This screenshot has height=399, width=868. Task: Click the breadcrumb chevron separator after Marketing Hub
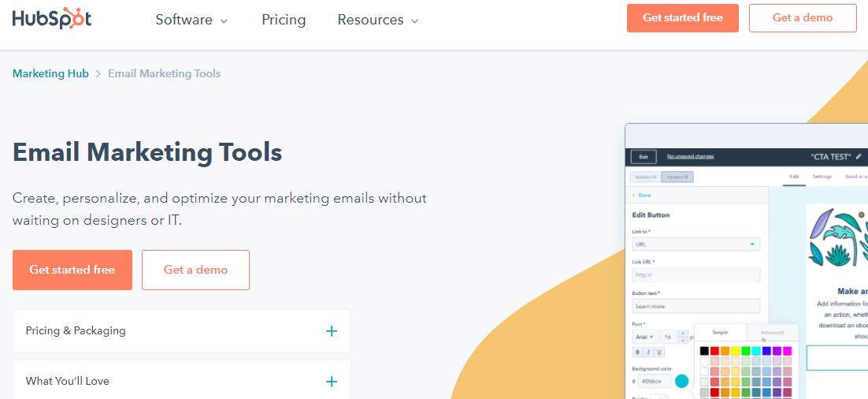(x=98, y=73)
